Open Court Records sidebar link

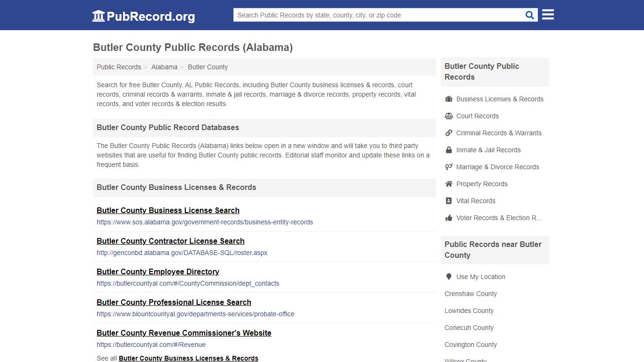coord(477,116)
